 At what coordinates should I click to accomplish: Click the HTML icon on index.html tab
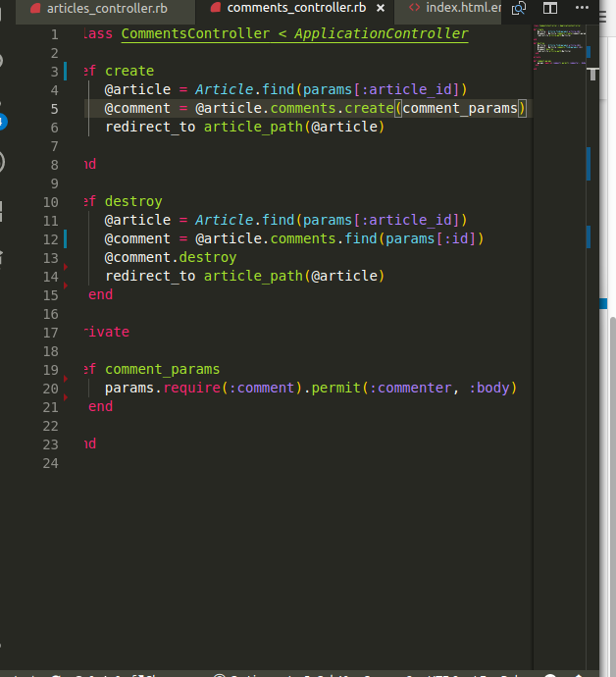pyautogui.click(x=414, y=8)
